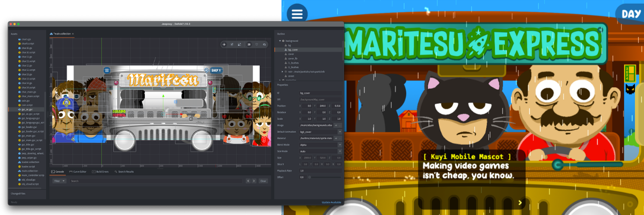Click the Clear button in console
The height and width of the screenshot is (215, 644).
click(x=263, y=181)
